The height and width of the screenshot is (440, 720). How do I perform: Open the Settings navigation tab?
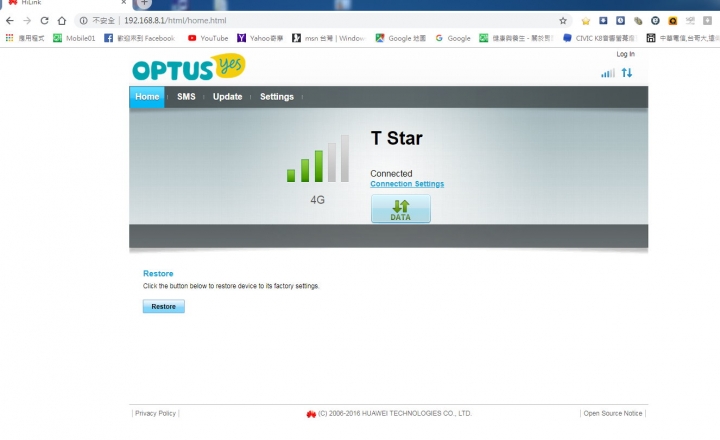pyautogui.click(x=276, y=97)
